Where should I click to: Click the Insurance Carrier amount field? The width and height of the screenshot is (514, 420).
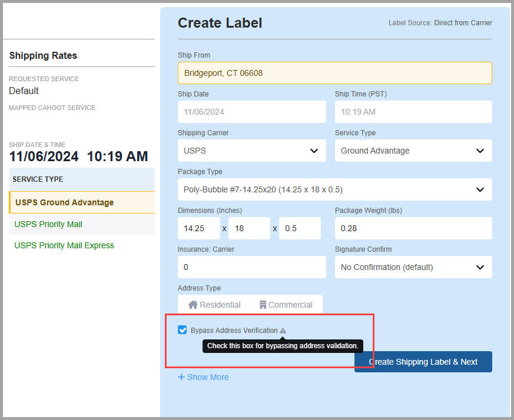252,267
